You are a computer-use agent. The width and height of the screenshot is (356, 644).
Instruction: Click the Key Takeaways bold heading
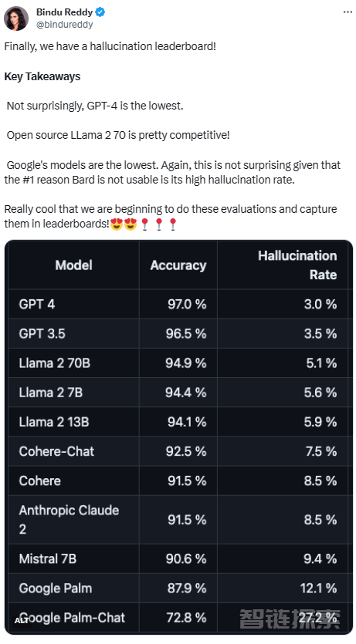point(42,76)
